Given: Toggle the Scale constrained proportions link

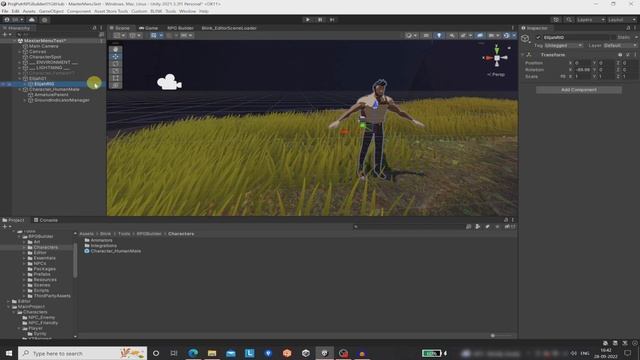Looking at the screenshot, I should [x=563, y=76].
